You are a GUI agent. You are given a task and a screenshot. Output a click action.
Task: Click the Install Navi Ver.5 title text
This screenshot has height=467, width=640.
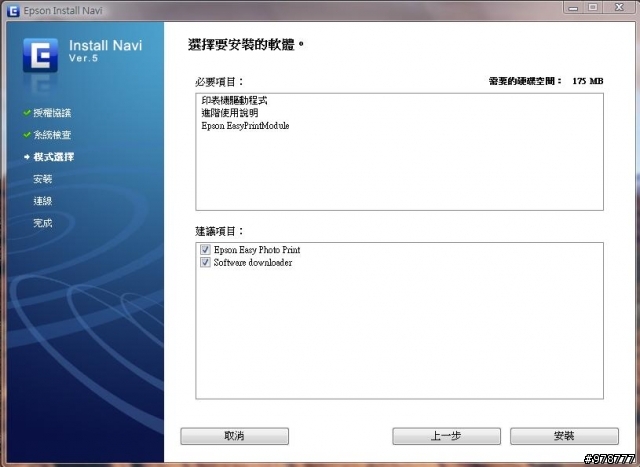click(x=105, y=50)
